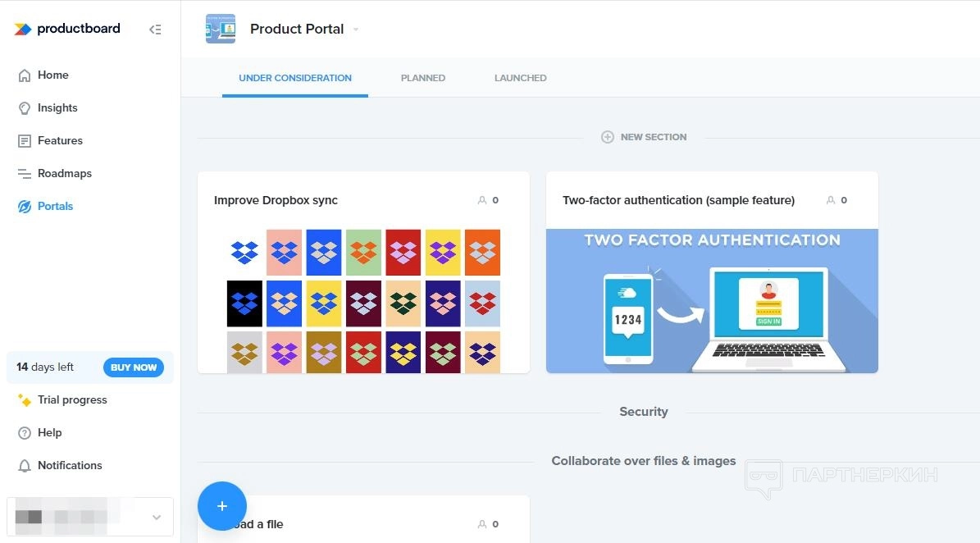Open the Improve Dropbox sync card image
Screen dimensions: 980x543
click(363, 300)
